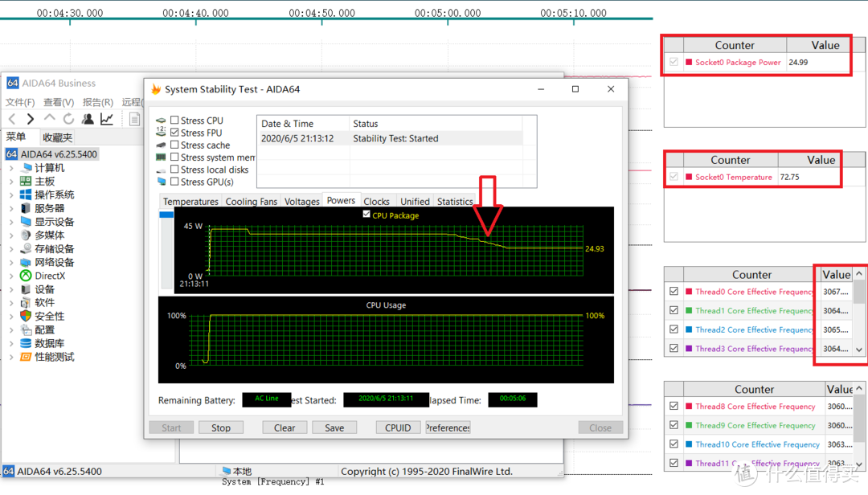Open the 文件(F) menu
The width and height of the screenshot is (868, 495).
[20, 102]
